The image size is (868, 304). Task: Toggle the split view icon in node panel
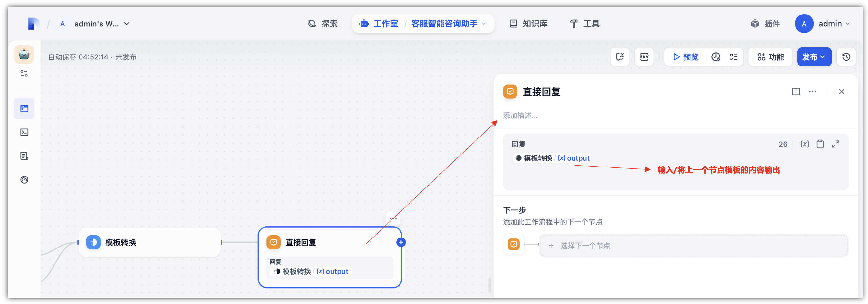[x=796, y=91]
